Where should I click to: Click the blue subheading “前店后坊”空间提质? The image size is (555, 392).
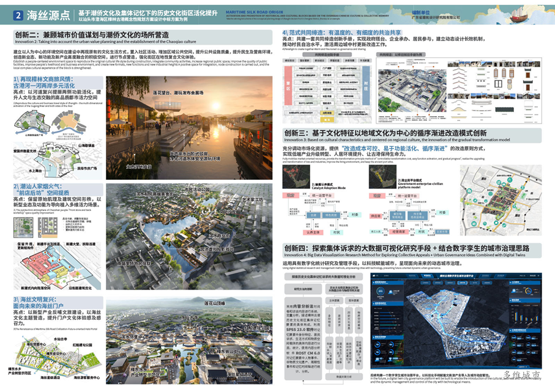click(x=42, y=193)
